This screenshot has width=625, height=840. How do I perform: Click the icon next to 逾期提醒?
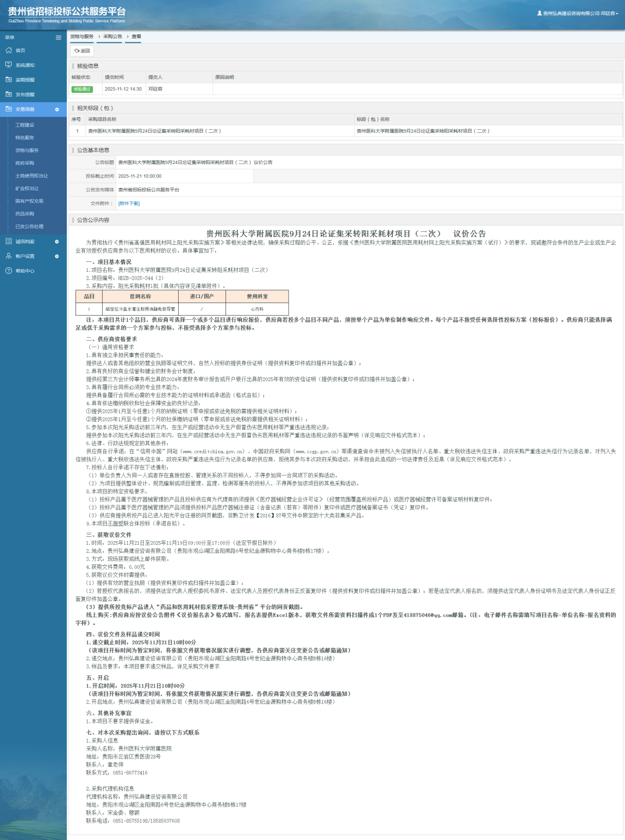[x=8, y=80]
